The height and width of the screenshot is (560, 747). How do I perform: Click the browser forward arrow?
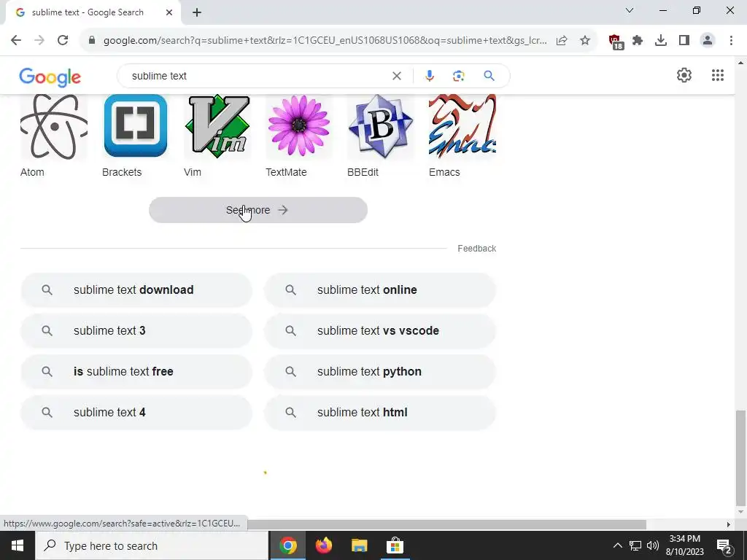39,41
